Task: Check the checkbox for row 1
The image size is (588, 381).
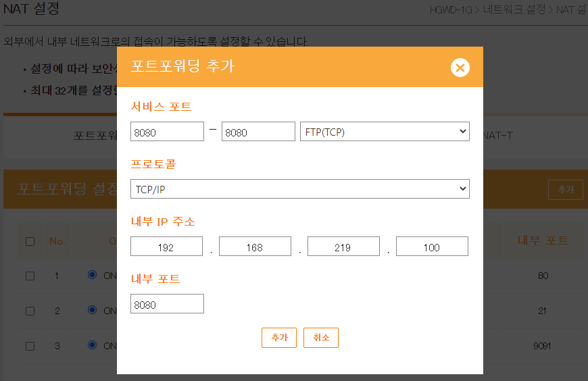Action: [30, 276]
